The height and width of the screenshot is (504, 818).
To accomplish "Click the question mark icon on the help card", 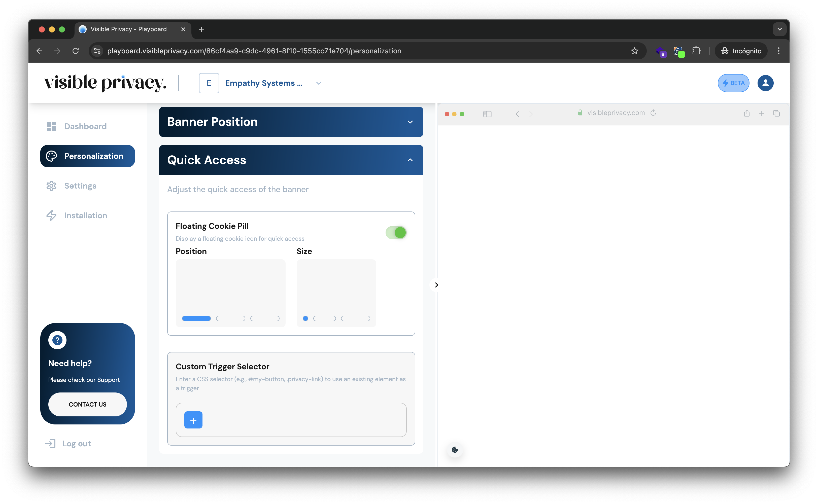I will (x=57, y=340).
